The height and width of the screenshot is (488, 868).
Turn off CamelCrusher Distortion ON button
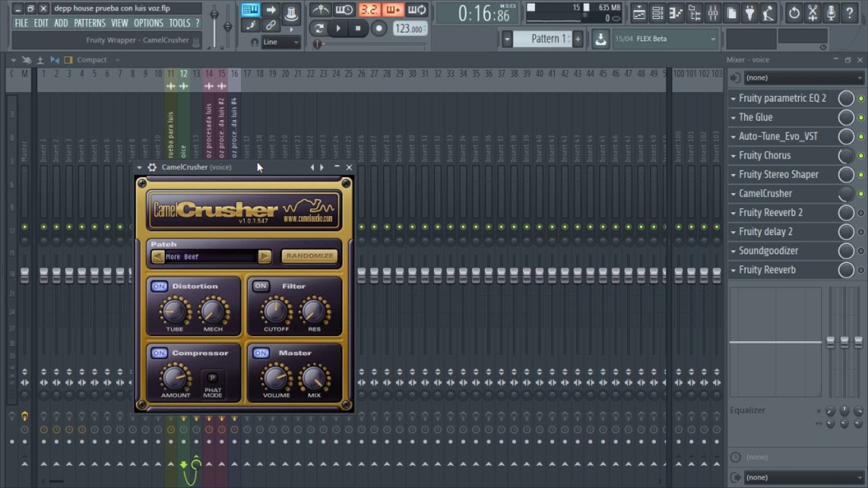[159, 287]
